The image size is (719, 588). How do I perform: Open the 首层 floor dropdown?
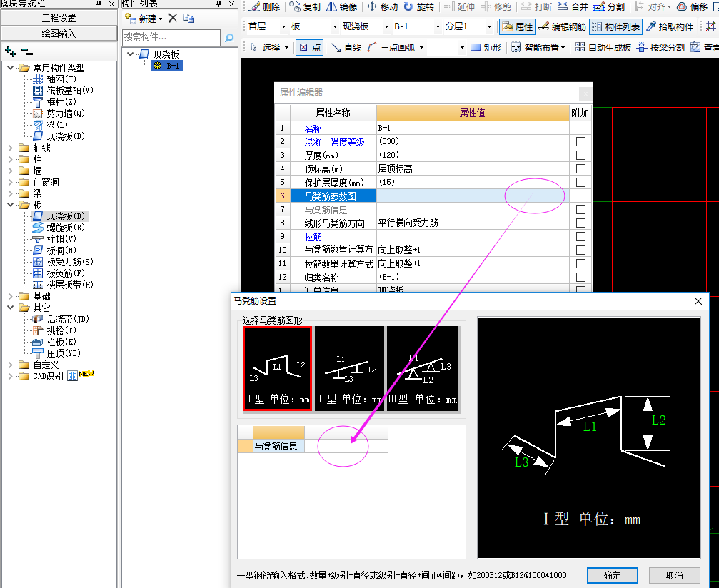coord(283,26)
